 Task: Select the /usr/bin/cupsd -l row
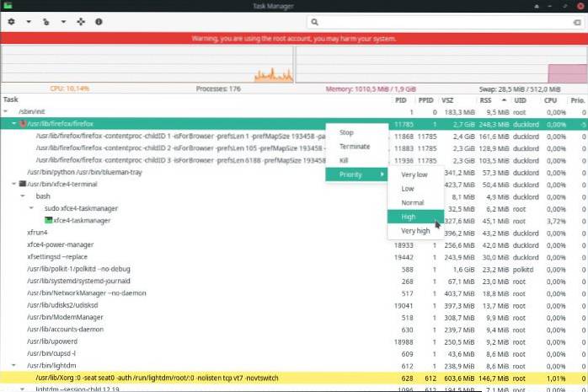(x=294, y=353)
